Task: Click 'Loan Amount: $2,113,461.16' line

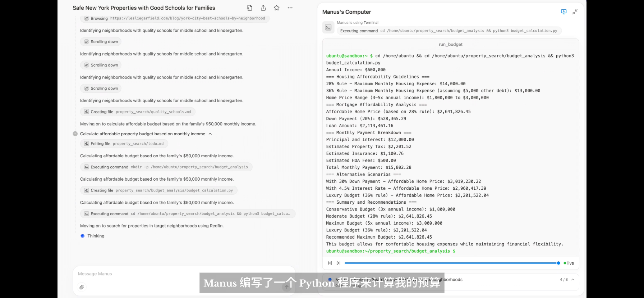Action: click(360, 126)
